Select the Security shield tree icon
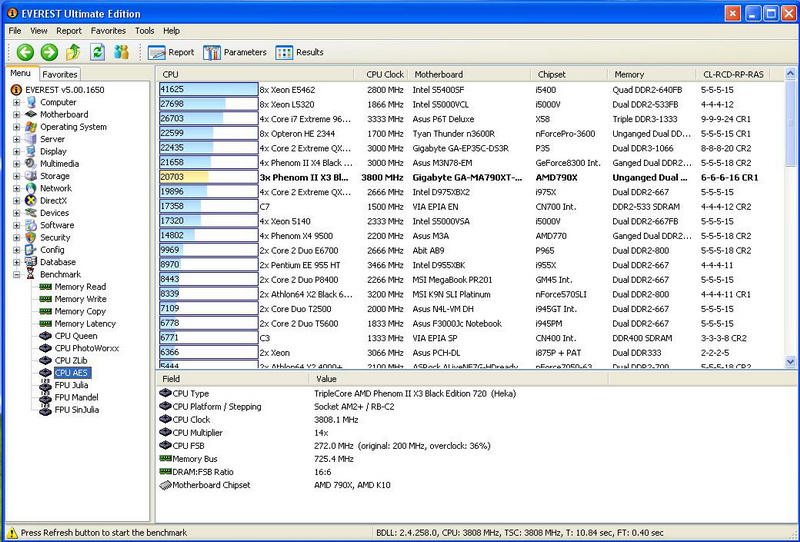The width and height of the screenshot is (800, 542). [x=31, y=237]
